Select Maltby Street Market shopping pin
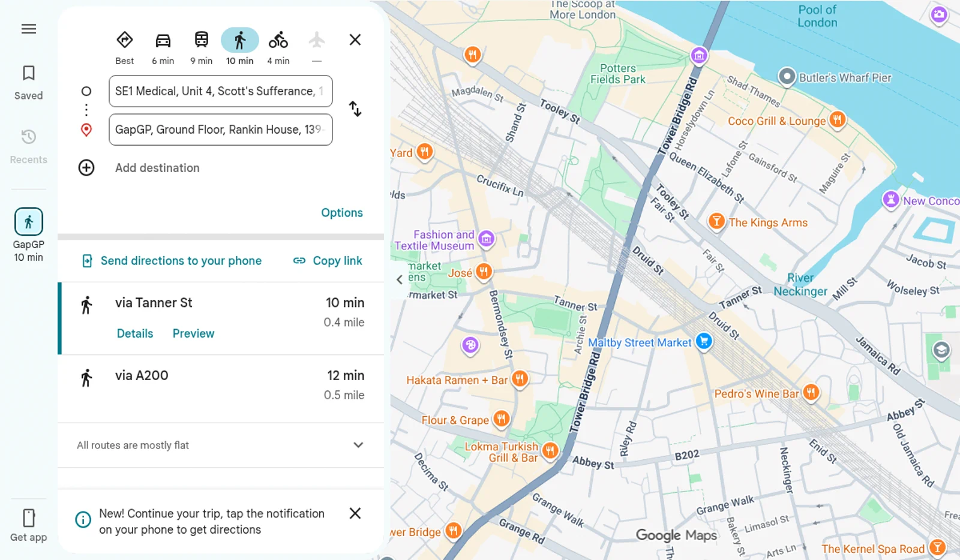960x560 pixels. pos(704,341)
